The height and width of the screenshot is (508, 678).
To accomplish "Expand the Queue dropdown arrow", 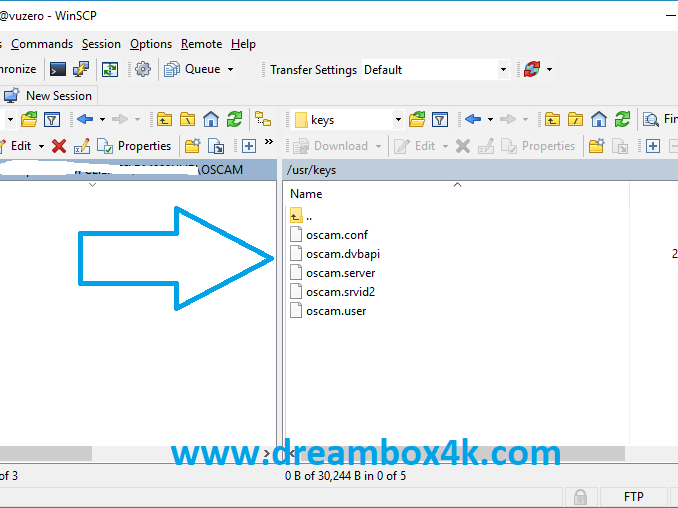I will pyautogui.click(x=230, y=69).
